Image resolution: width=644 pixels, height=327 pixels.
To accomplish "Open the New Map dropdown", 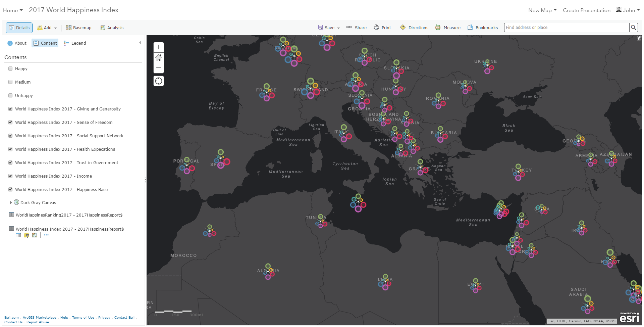I will click(x=542, y=10).
